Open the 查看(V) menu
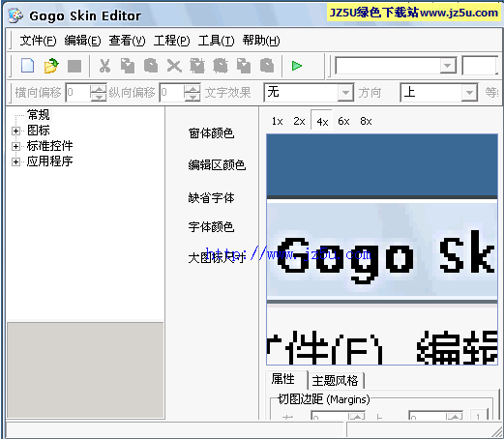The image size is (504, 439). (127, 41)
